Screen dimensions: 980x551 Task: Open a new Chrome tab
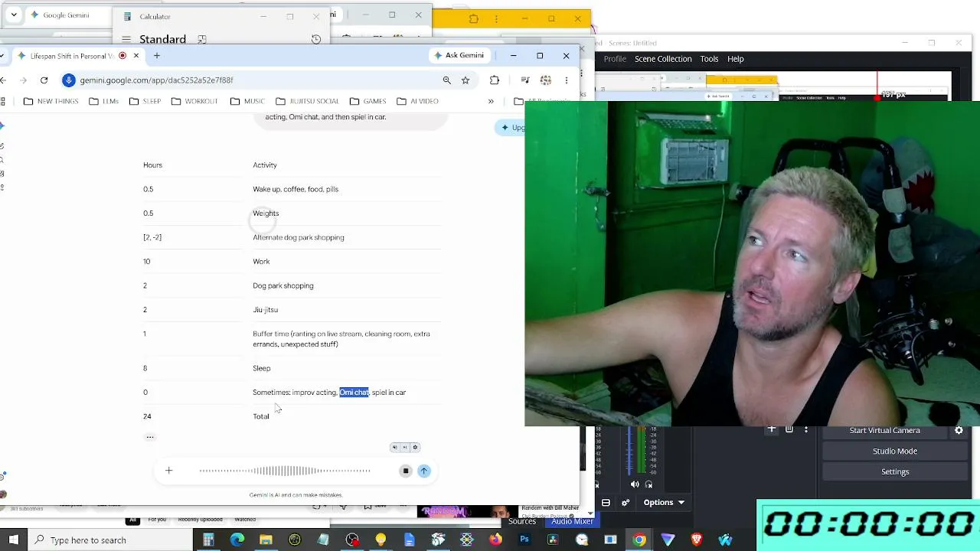[x=156, y=55]
